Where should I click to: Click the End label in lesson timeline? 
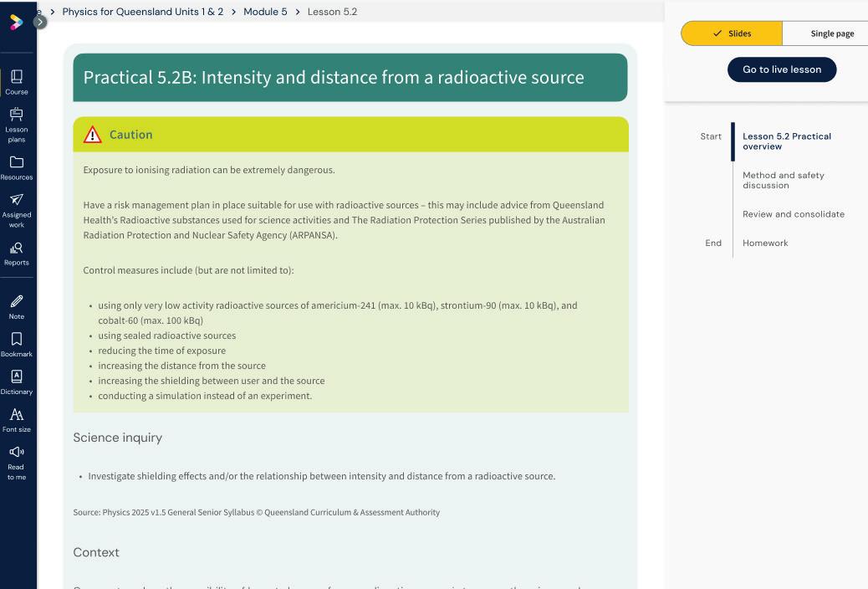713,243
